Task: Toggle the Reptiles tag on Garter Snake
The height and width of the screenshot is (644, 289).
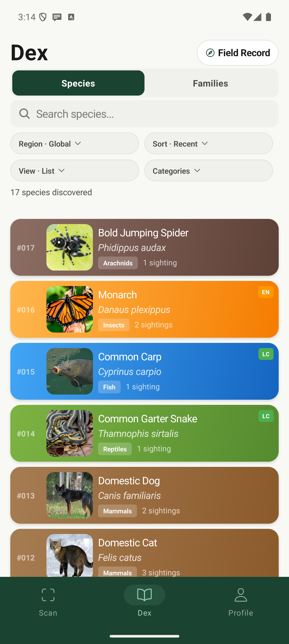Action: (115, 449)
